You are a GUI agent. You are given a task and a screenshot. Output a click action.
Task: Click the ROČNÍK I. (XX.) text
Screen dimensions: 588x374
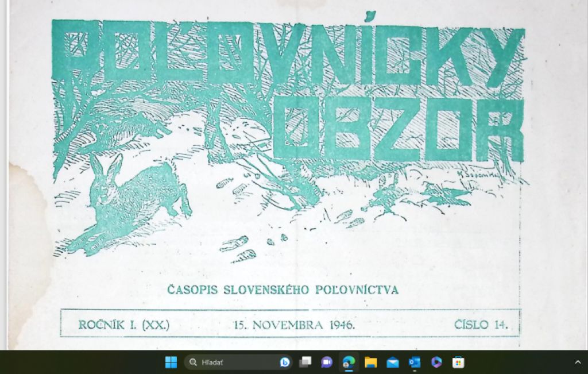pyautogui.click(x=124, y=325)
